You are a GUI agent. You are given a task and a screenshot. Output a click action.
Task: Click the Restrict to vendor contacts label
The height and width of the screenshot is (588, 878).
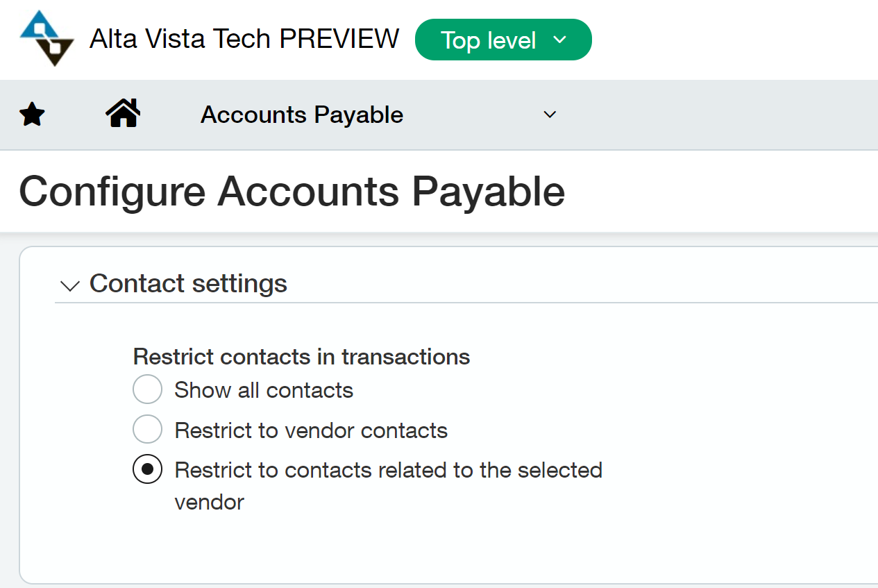(311, 430)
